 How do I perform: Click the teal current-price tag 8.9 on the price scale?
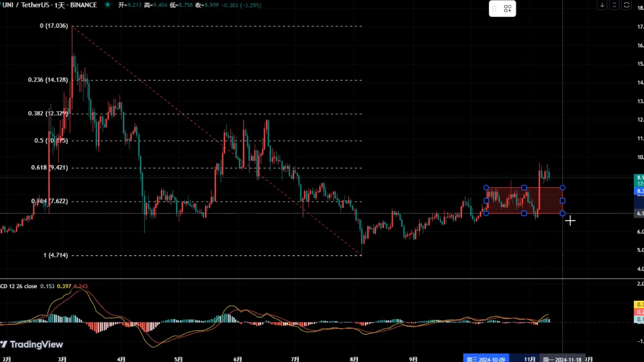[639, 178]
